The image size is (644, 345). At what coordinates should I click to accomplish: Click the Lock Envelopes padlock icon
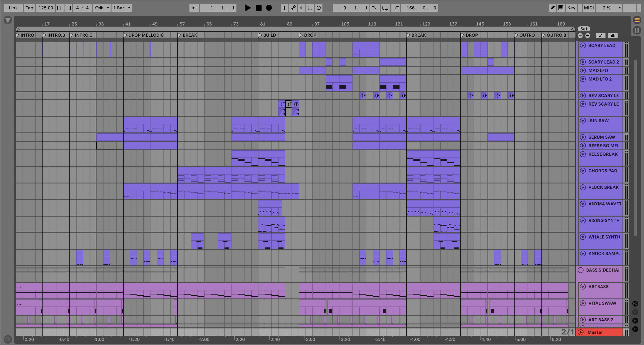coord(612,36)
